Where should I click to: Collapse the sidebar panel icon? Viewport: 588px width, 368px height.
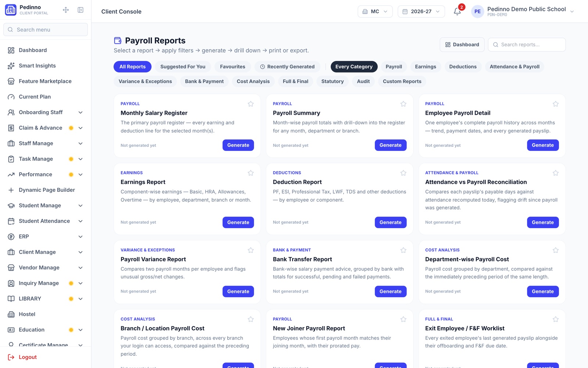[80, 10]
